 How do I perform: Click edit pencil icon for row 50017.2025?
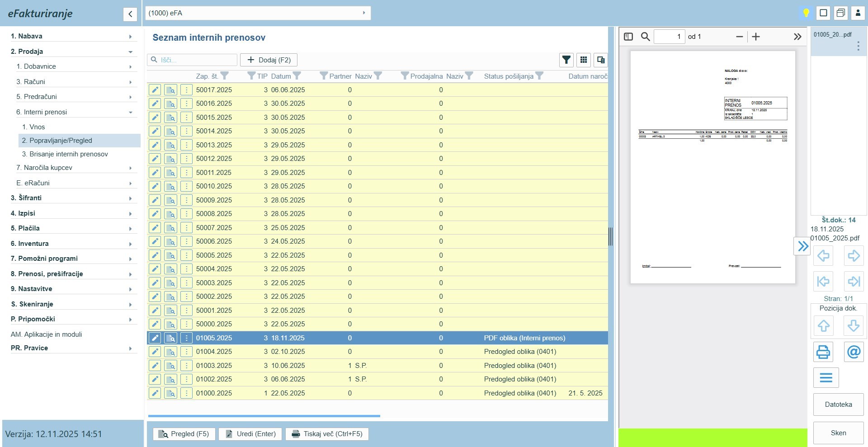[155, 90]
